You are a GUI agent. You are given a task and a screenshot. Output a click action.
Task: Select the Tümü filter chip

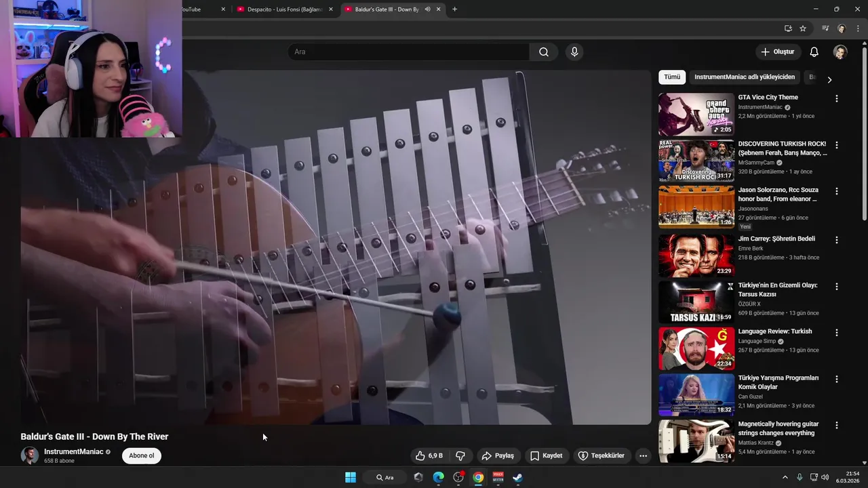click(x=671, y=77)
